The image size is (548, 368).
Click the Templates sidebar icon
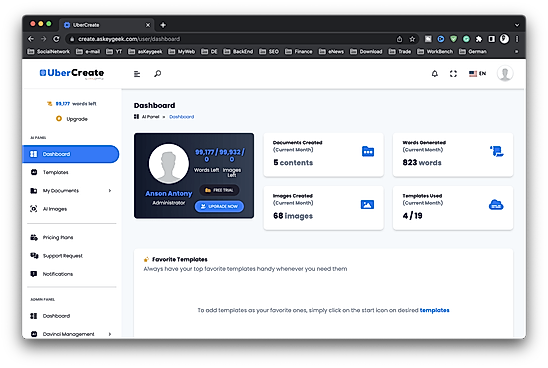[34, 172]
